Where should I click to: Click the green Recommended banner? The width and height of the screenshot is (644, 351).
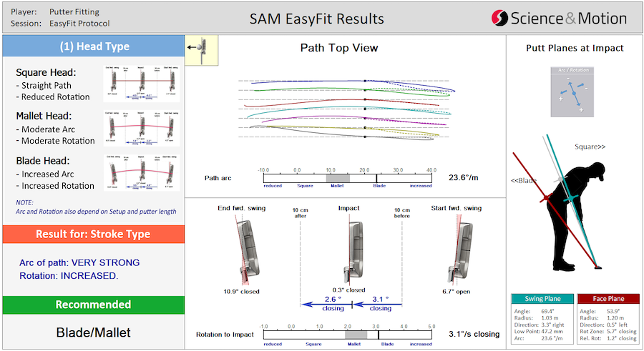point(94,305)
